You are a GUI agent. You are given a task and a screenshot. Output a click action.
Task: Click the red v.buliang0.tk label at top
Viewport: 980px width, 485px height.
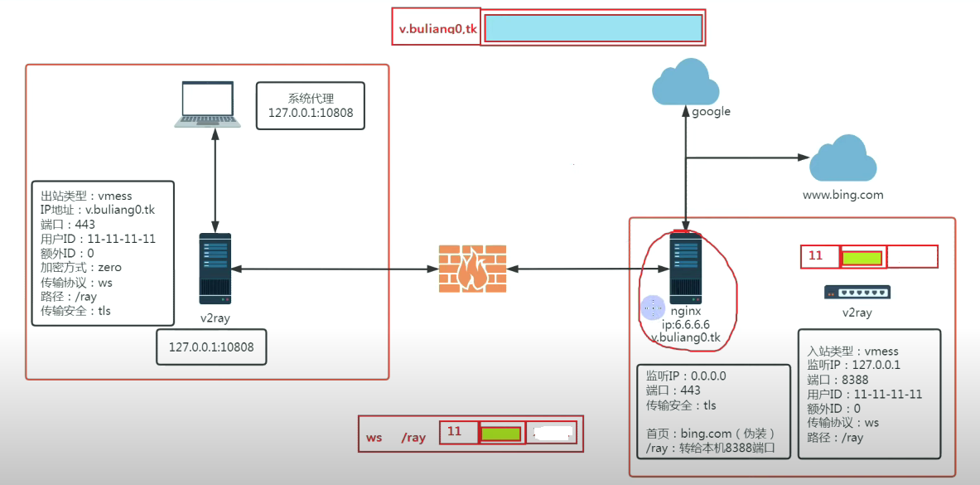click(x=438, y=29)
